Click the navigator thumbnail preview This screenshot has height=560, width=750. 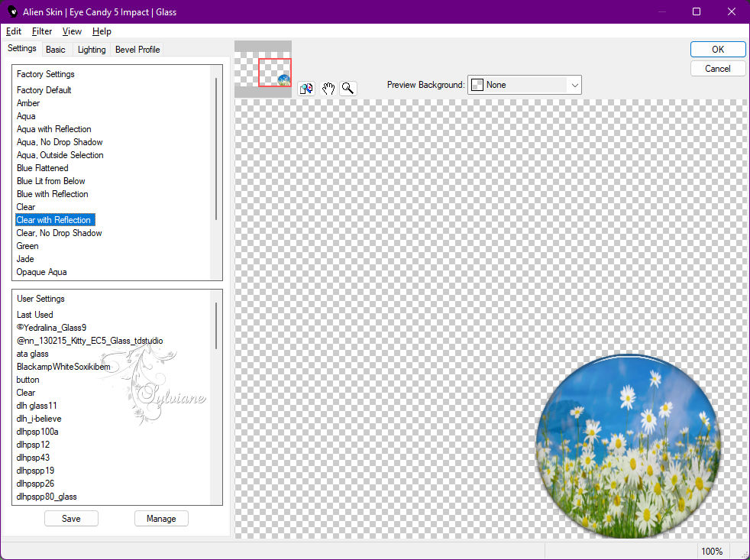pyautogui.click(x=263, y=70)
